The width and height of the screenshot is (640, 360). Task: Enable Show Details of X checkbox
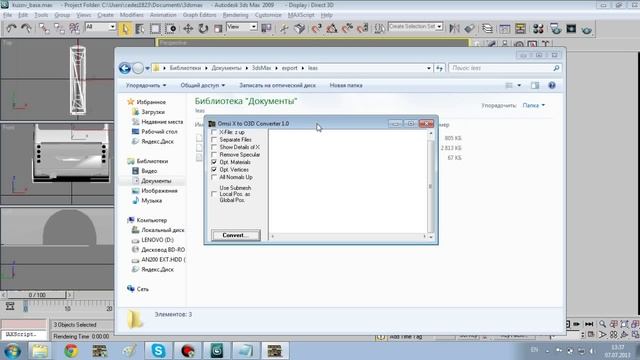[x=214, y=147]
